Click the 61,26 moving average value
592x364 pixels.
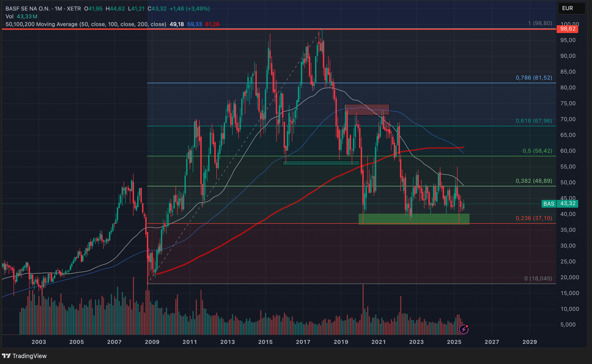212,24
